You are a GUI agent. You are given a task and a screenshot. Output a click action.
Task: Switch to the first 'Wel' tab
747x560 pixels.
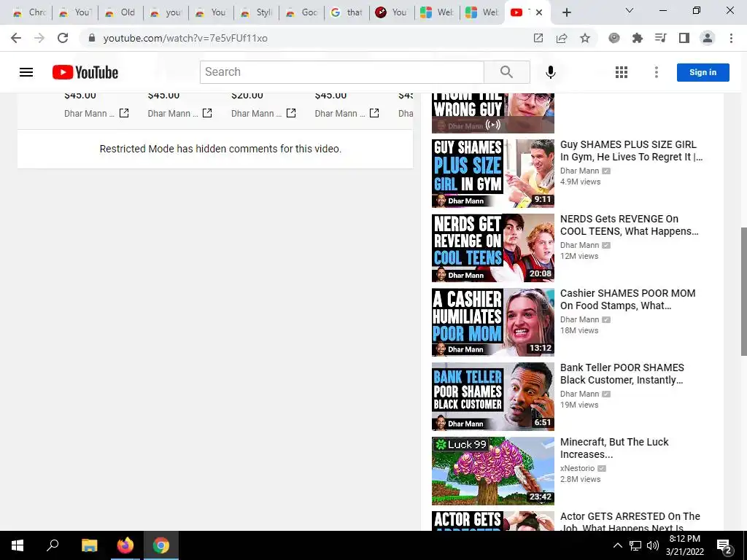[438, 12]
